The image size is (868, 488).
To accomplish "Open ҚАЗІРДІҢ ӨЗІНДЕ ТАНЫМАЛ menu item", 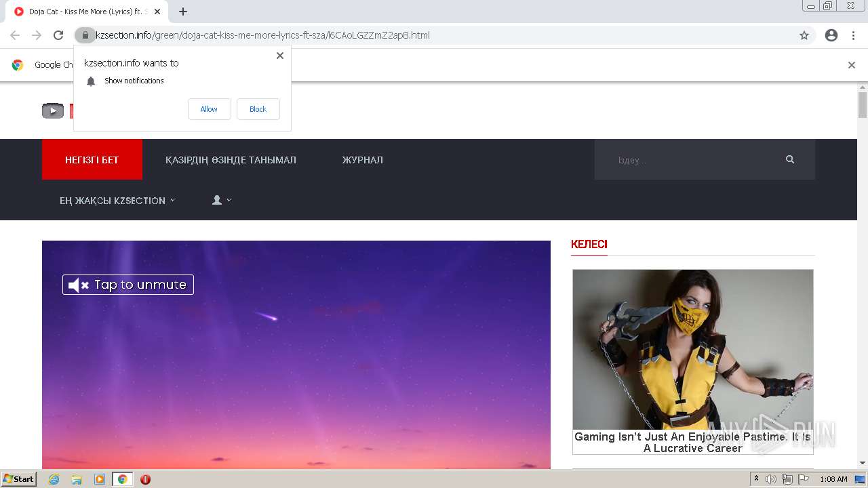I will click(231, 160).
